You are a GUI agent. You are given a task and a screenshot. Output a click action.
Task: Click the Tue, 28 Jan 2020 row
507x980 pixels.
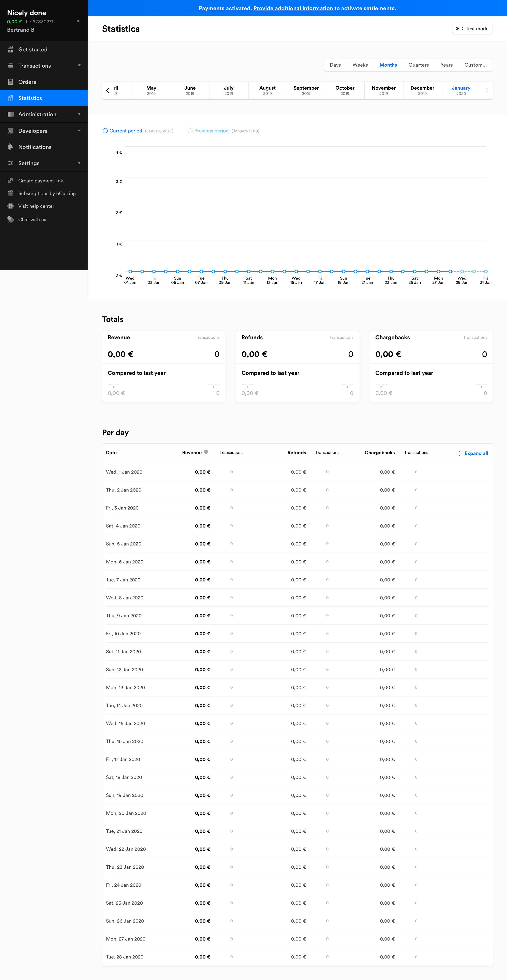[297, 957]
